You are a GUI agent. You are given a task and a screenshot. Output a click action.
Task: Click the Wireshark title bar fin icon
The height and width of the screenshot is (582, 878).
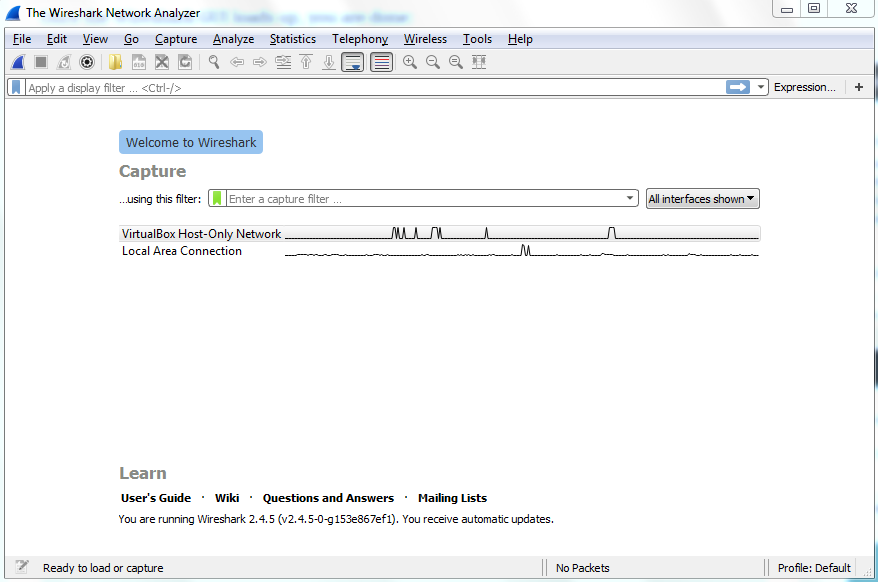click(x=13, y=12)
